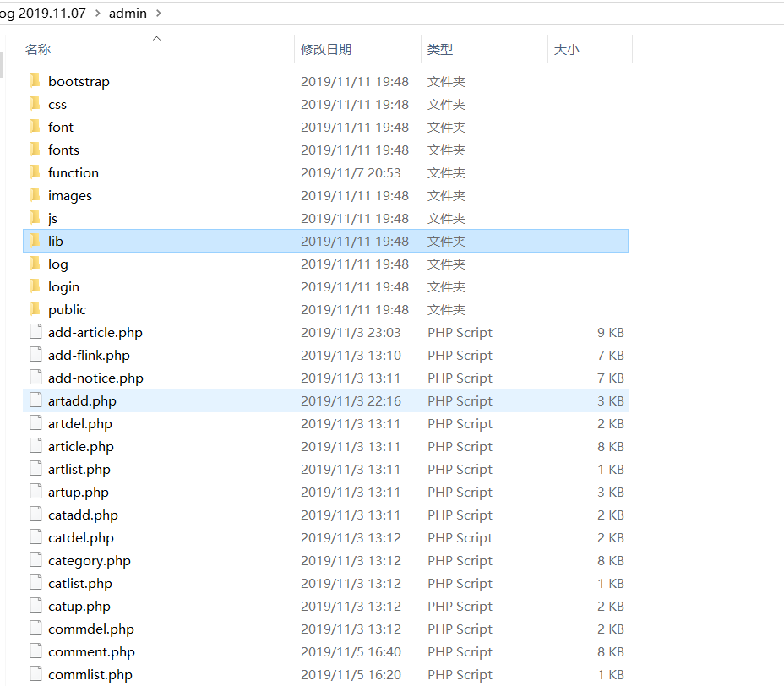Sort by 大小 column header

point(566,50)
